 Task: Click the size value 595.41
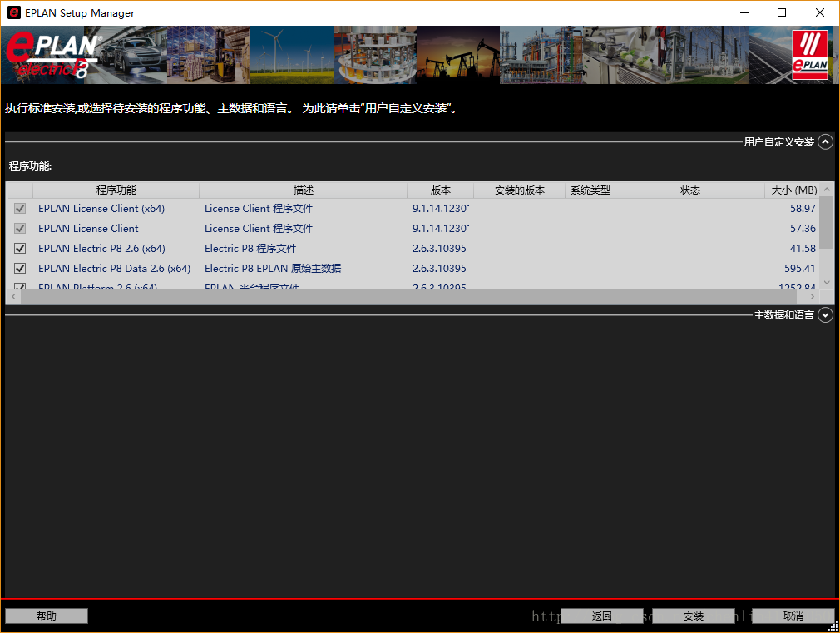point(799,268)
